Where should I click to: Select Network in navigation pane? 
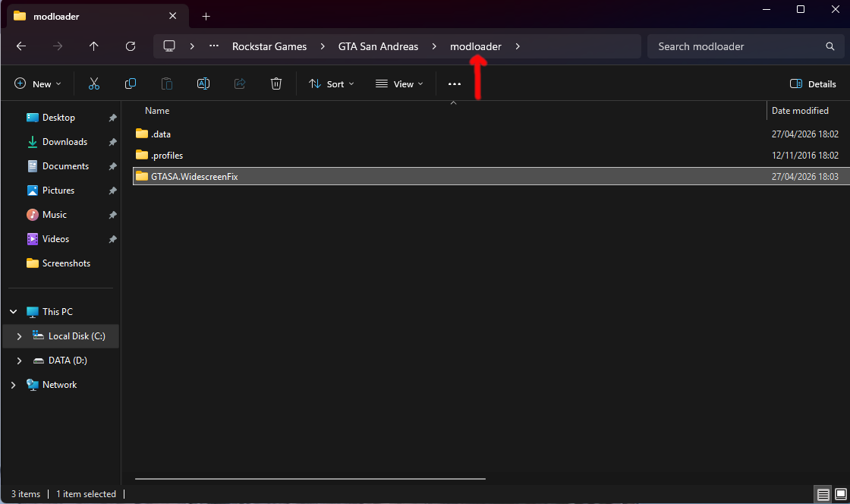[60, 385]
